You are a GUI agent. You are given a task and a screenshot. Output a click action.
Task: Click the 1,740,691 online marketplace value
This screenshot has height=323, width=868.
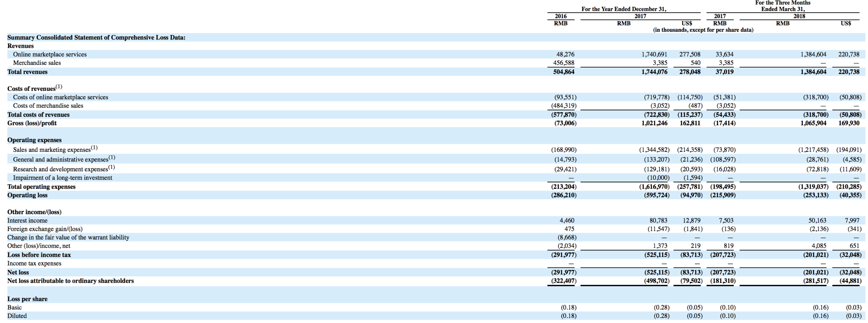coord(654,54)
